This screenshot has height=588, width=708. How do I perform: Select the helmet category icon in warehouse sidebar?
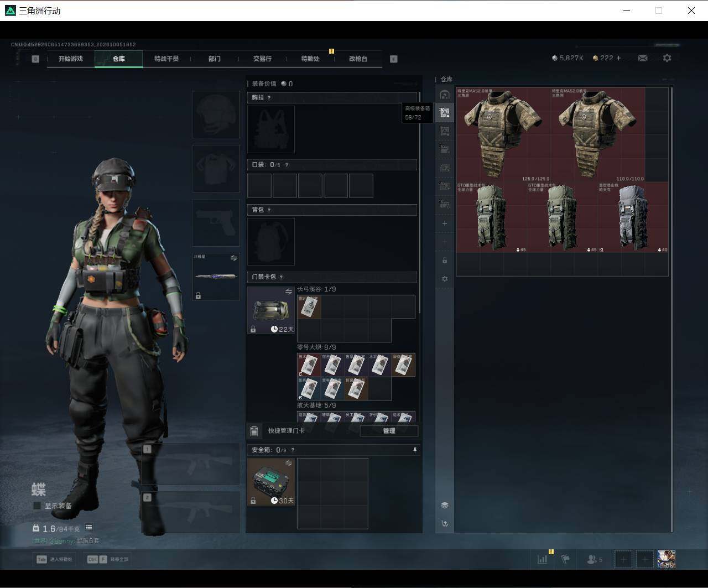(445, 95)
